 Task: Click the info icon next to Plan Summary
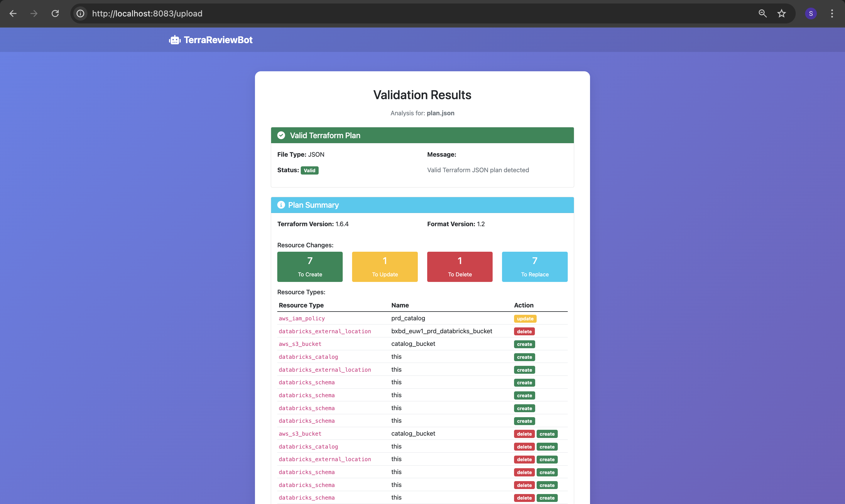(281, 205)
